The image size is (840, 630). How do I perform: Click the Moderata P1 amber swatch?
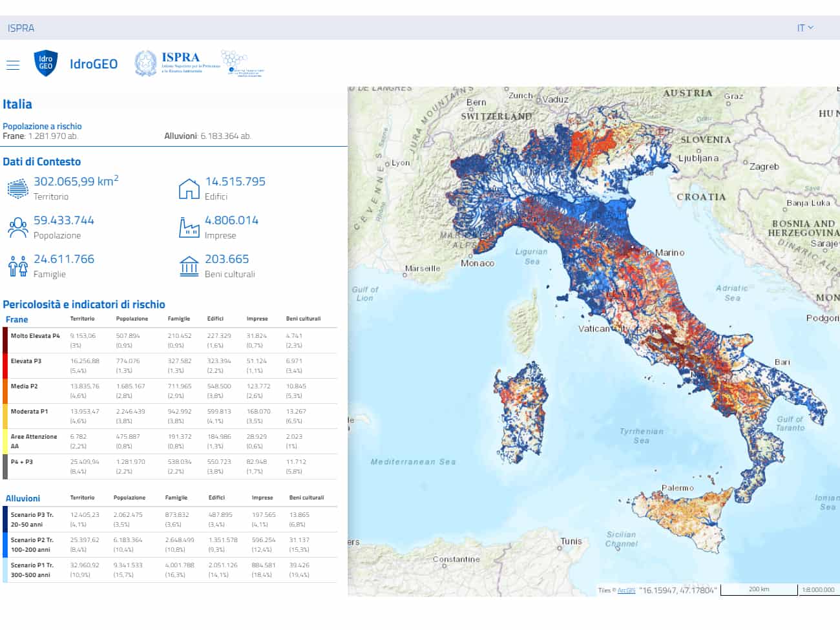click(x=5, y=416)
